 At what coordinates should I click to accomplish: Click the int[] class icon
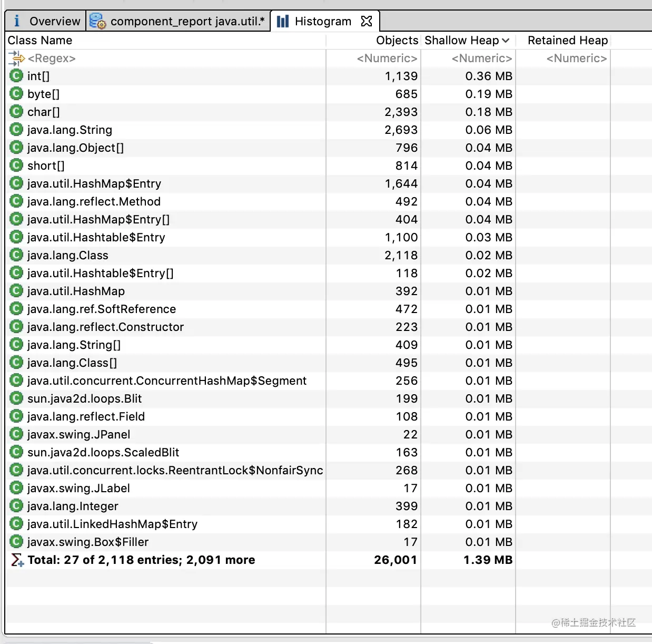tap(17, 76)
